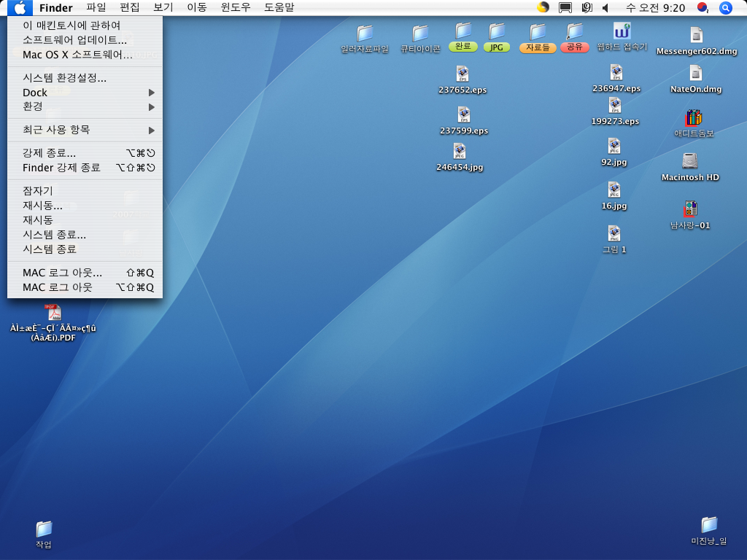Select 소프트웨어 업데이트... menu item

[74, 40]
